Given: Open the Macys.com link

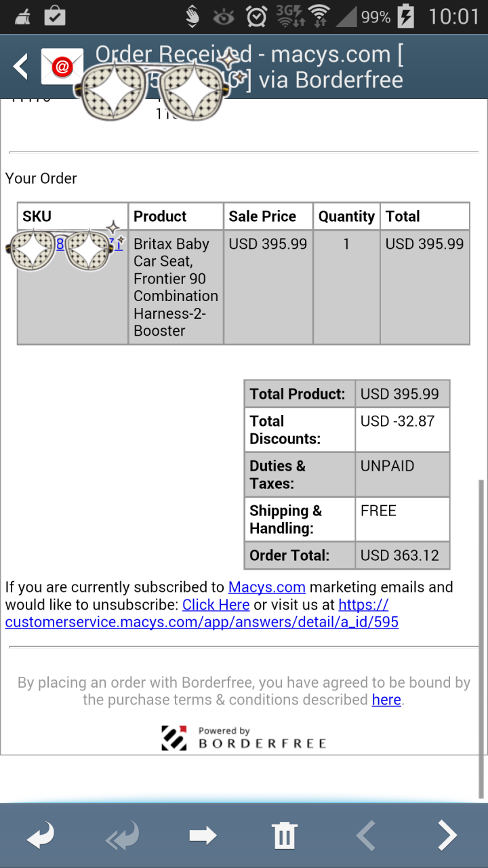Looking at the screenshot, I should (267, 587).
